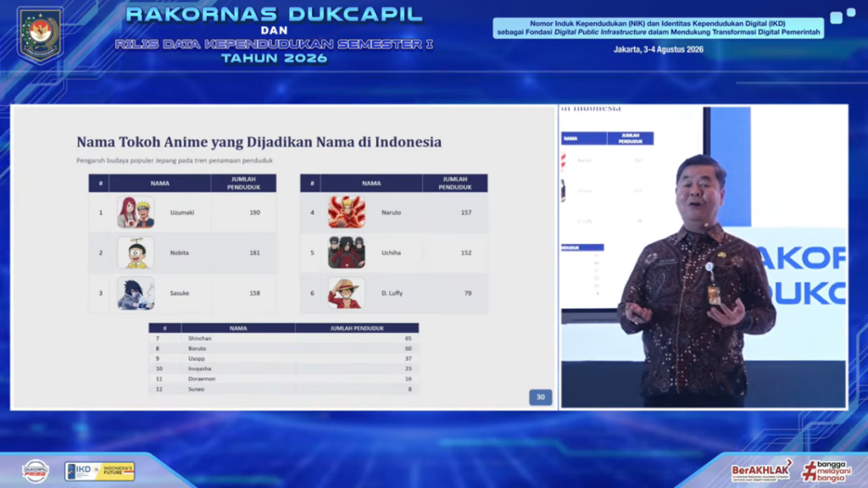Screen dimensions: 868x488
Task: Click the name Sasuke in rank 3
Action: coord(180,293)
